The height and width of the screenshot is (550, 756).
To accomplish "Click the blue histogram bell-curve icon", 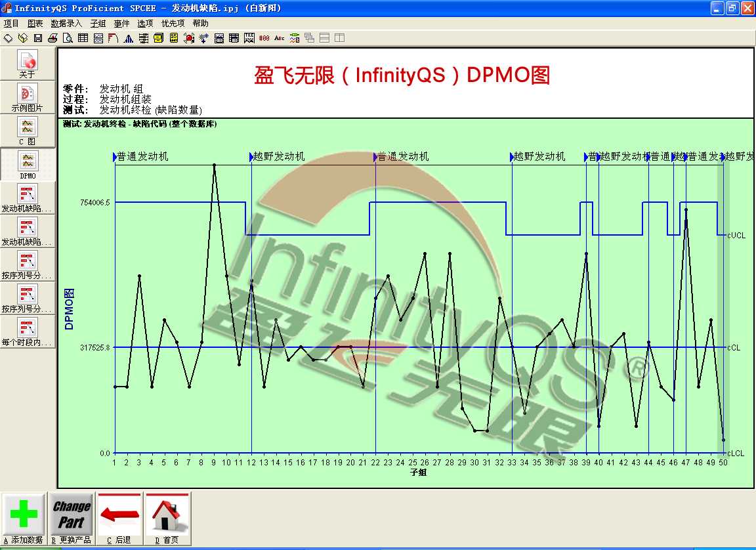I will [128, 38].
